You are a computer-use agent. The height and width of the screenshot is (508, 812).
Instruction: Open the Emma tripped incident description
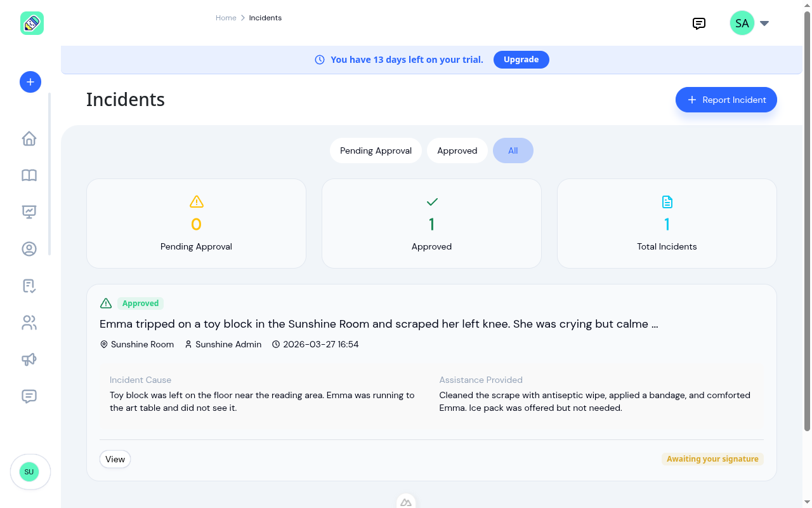click(x=379, y=324)
